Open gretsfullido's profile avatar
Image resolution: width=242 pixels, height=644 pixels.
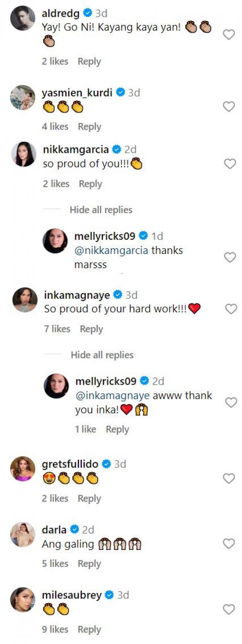coord(23,469)
